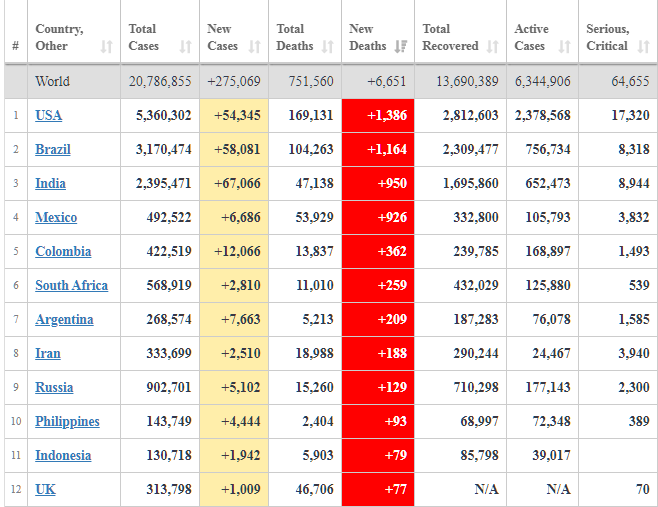This screenshot has height=507, width=658.
Task: Click the South Africa link
Action: tap(71, 285)
